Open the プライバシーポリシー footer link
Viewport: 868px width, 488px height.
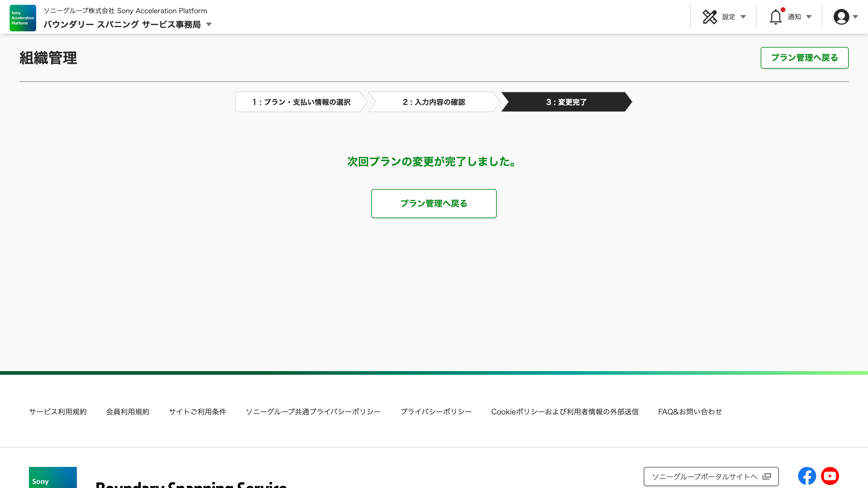[x=436, y=411]
